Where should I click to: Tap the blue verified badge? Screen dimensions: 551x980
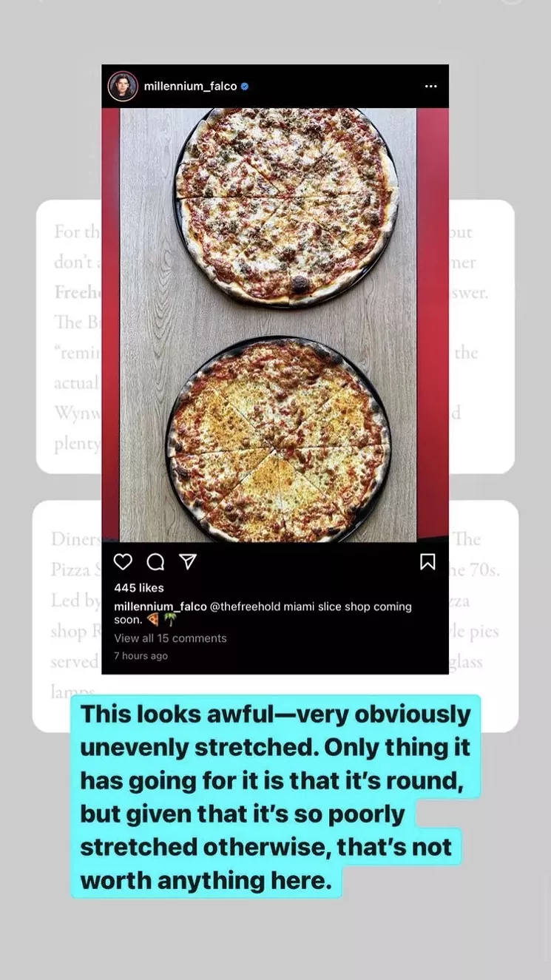pyautogui.click(x=245, y=87)
